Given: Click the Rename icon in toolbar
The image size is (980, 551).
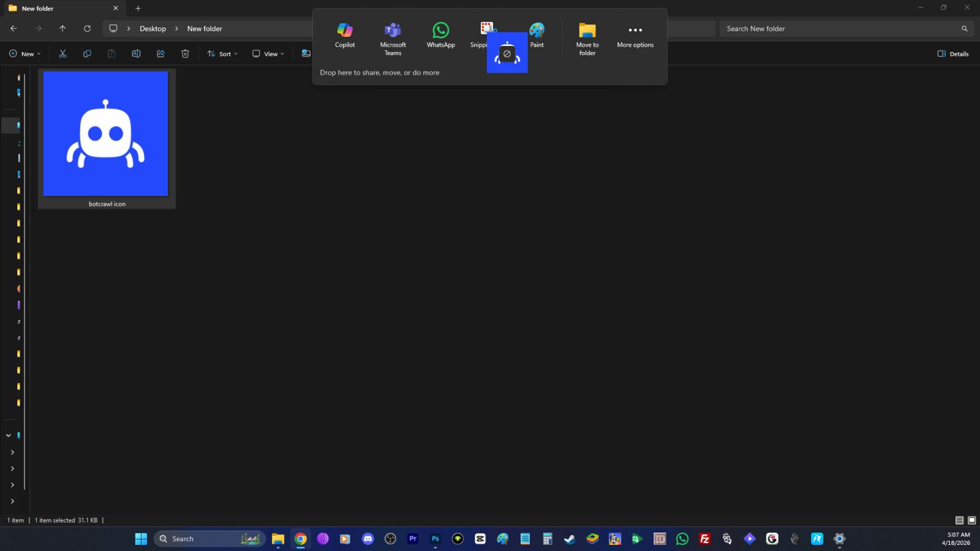Looking at the screenshot, I should [136, 54].
